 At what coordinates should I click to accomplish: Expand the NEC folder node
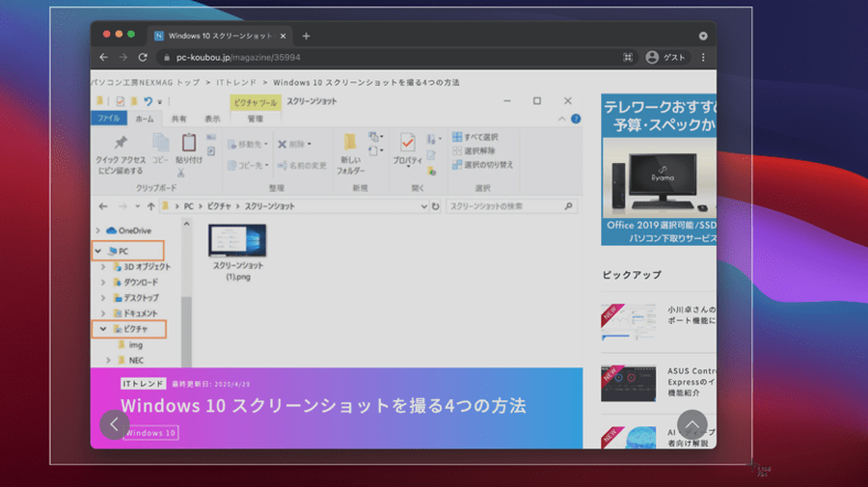(x=108, y=361)
